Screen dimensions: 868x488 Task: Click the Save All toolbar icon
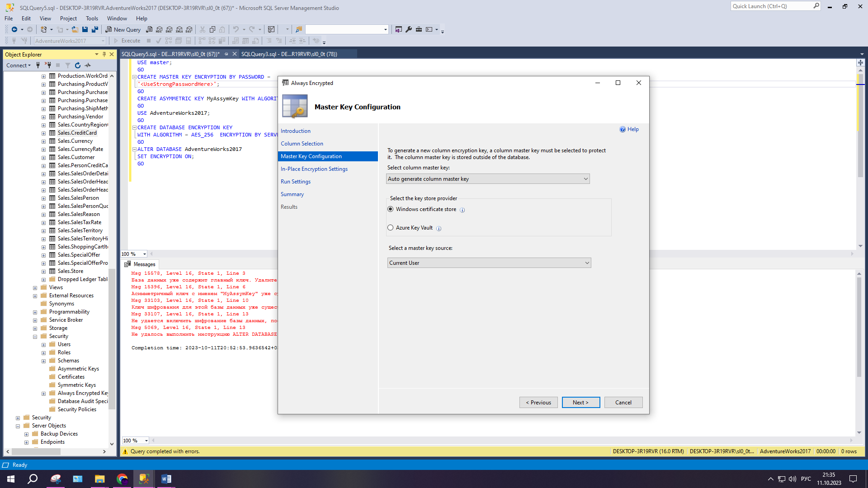click(95, 29)
